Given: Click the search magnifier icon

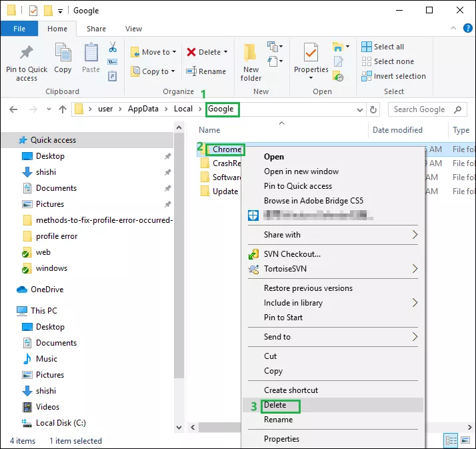Looking at the screenshot, I should [x=457, y=109].
